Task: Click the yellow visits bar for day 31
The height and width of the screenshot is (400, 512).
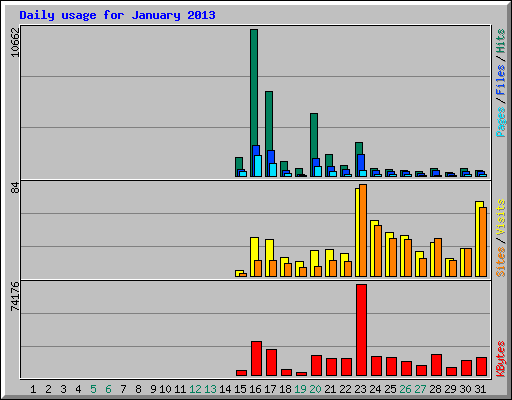Action: [478, 239]
